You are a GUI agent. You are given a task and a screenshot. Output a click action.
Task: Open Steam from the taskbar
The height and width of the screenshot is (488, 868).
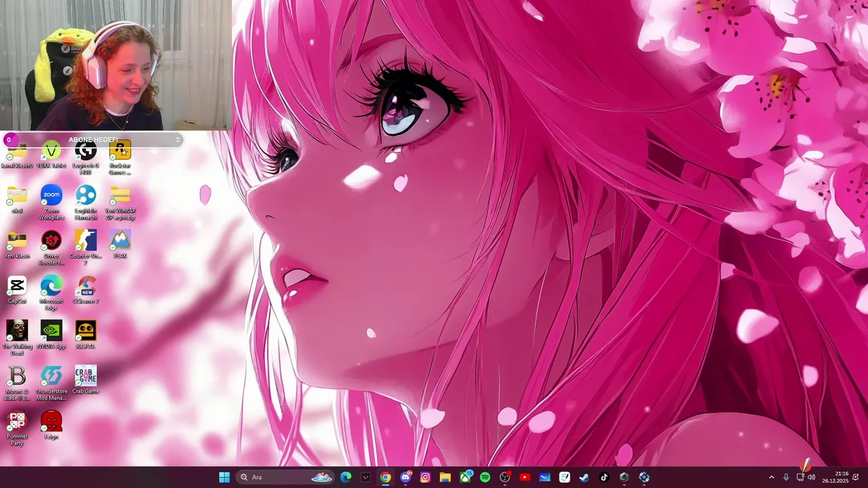coord(584,477)
